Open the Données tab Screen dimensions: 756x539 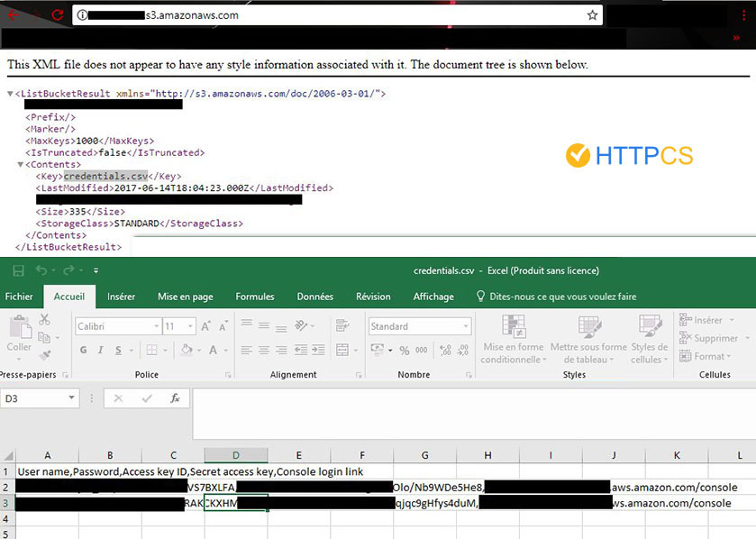314,297
